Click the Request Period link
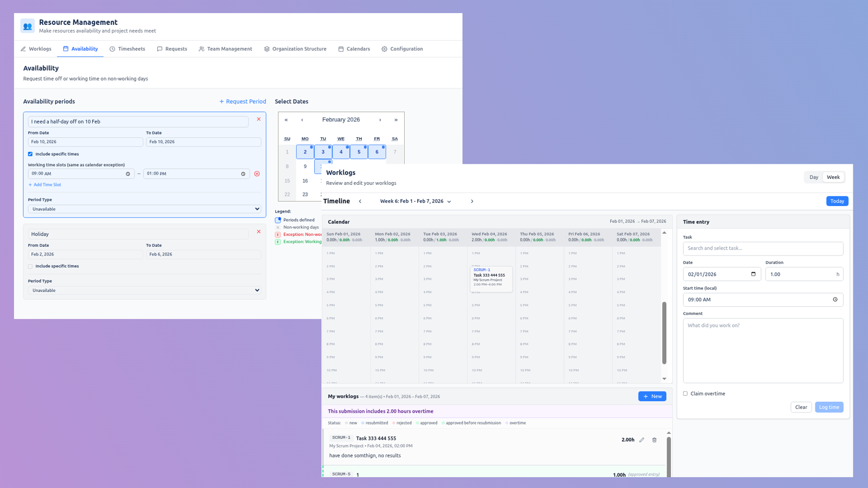 pyautogui.click(x=242, y=101)
